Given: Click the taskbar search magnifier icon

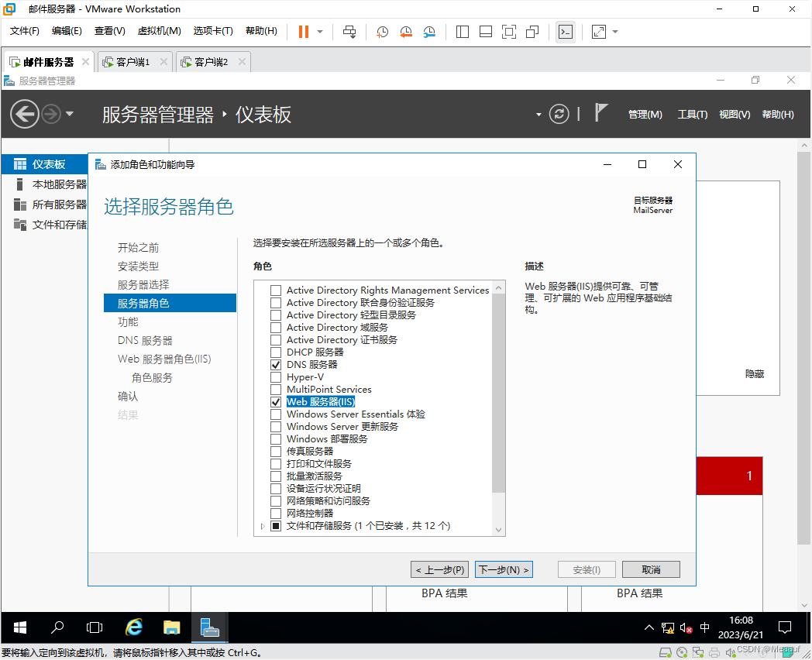Looking at the screenshot, I should tap(57, 628).
